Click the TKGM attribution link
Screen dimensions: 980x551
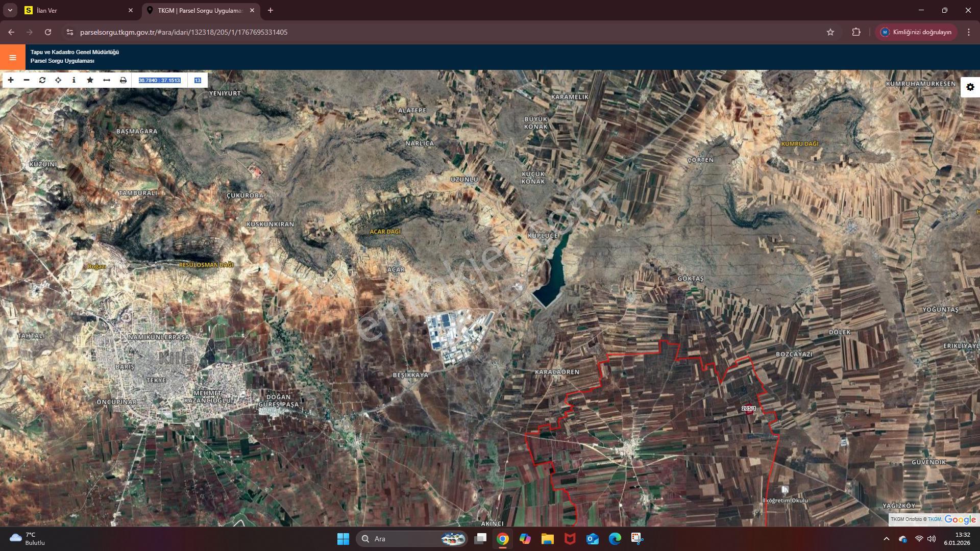pyautogui.click(x=934, y=519)
